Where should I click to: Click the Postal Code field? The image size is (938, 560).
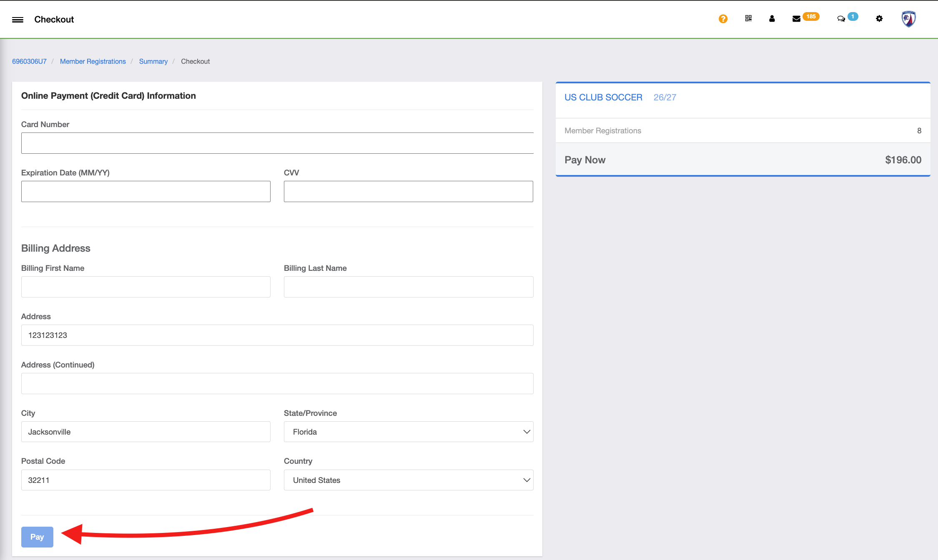point(146,480)
